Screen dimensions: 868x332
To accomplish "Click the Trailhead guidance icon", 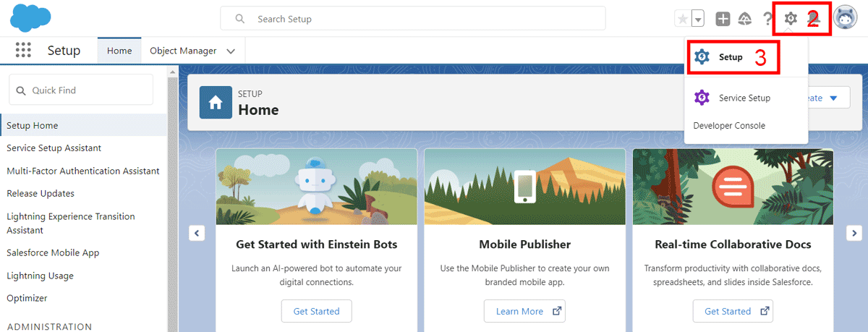I will pos(745,19).
